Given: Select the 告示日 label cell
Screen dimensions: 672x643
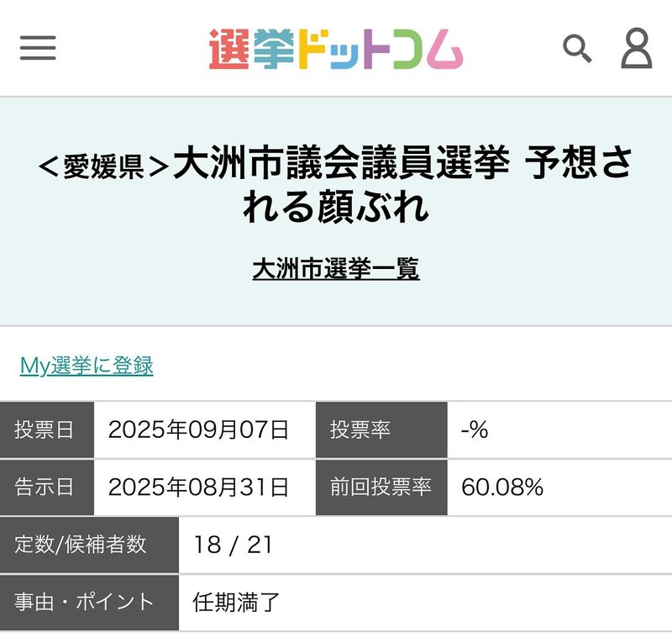Looking at the screenshot, I should tap(46, 488).
